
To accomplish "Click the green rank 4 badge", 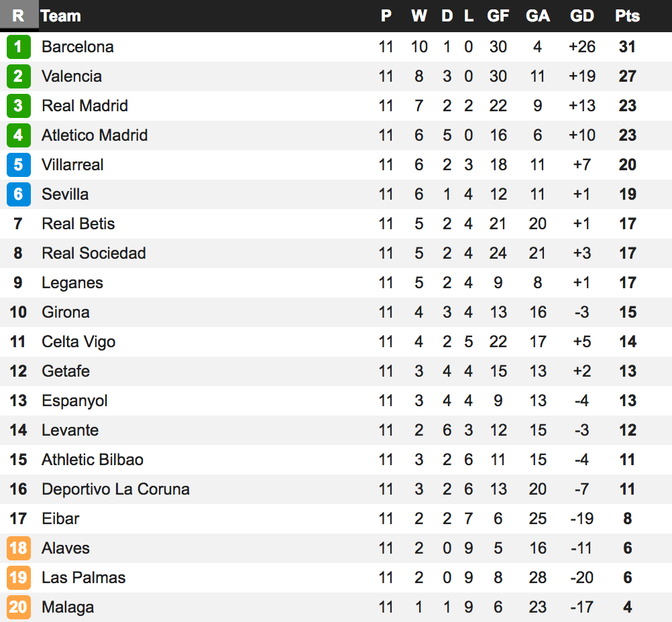I will coord(18,135).
